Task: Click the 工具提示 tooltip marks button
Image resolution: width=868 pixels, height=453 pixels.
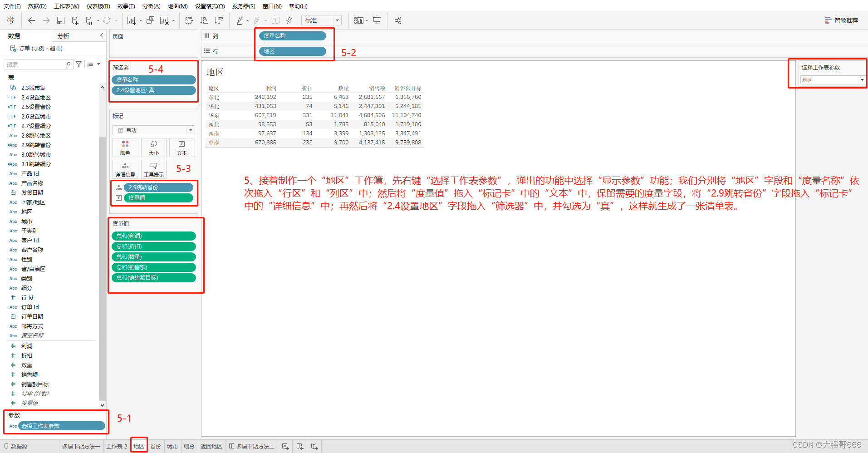Action: [x=154, y=169]
